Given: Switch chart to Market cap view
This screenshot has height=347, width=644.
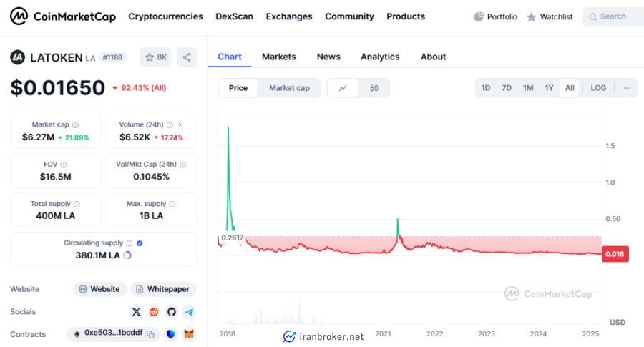Looking at the screenshot, I should point(289,88).
